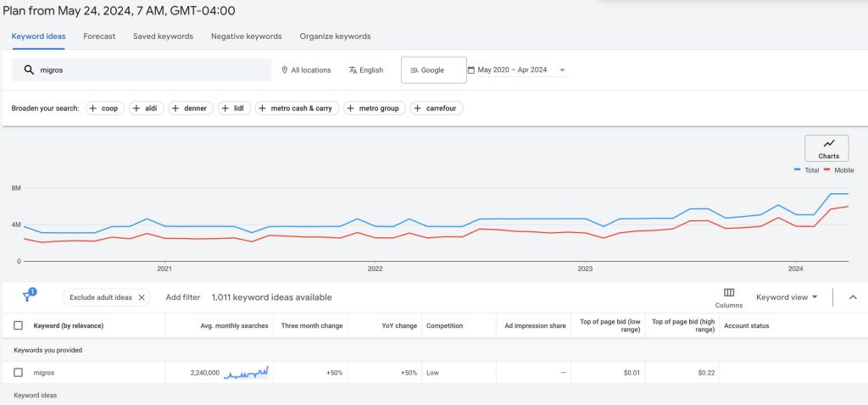The image size is (868, 405).
Task: Click the search networks icon beside Google
Action: [414, 70]
